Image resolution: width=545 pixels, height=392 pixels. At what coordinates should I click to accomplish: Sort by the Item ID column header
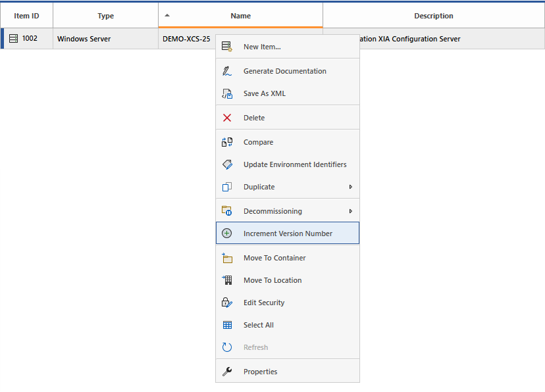pyautogui.click(x=26, y=16)
